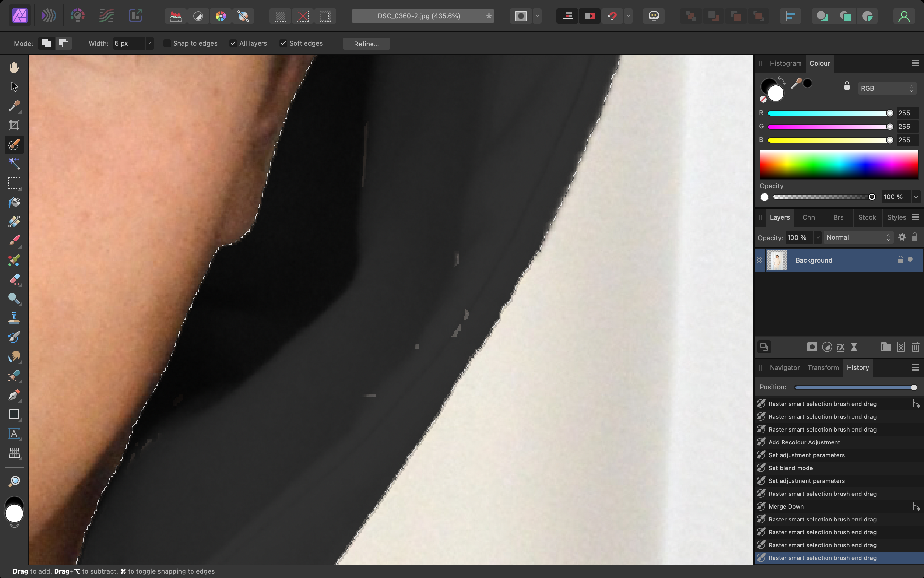The width and height of the screenshot is (924, 578).
Task: Toggle the colour panel lock icon
Action: [x=847, y=85]
